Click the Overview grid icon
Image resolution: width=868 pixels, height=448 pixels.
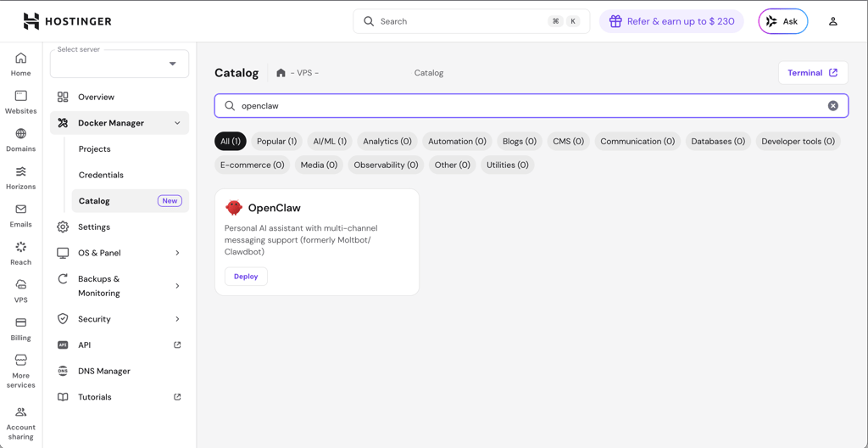click(63, 97)
